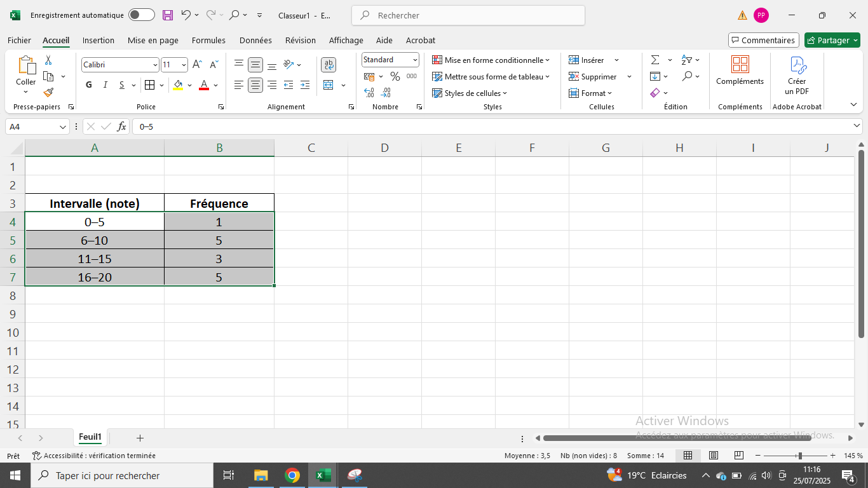This screenshot has width=868, height=488.
Task: Click the Compléments add-ins icon
Action: click(x=740, y=64)
